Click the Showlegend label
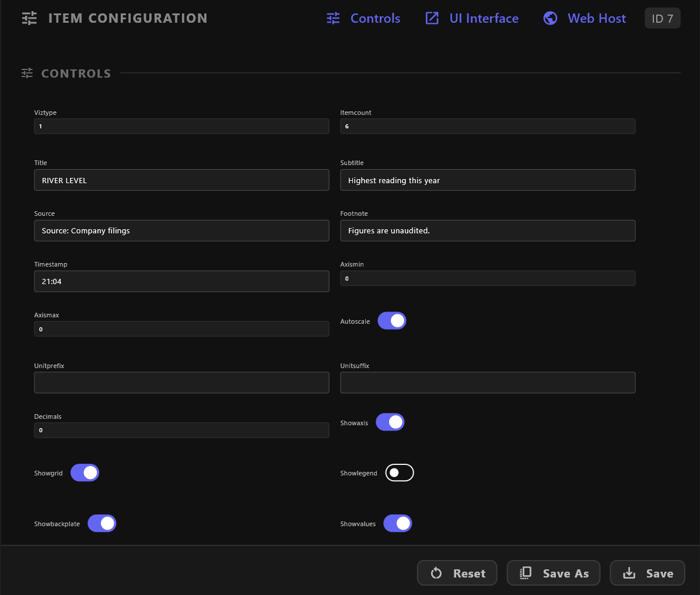 (x=359, y=473)
